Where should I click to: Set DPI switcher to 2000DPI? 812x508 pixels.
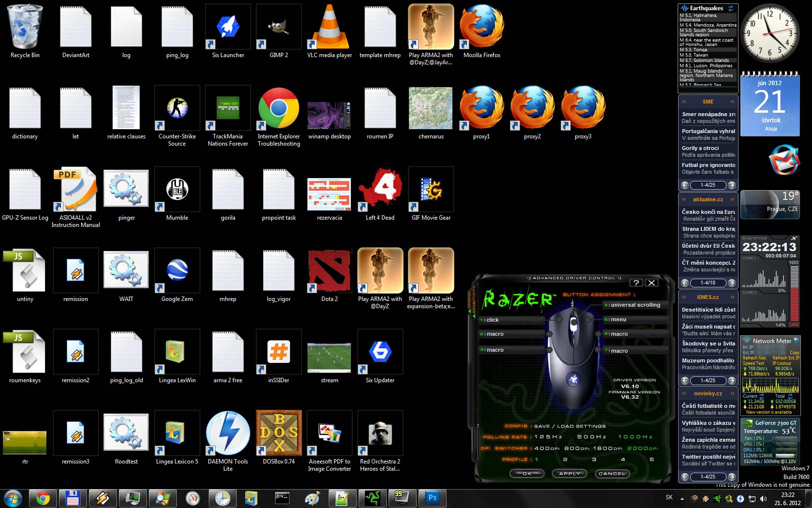642,448
